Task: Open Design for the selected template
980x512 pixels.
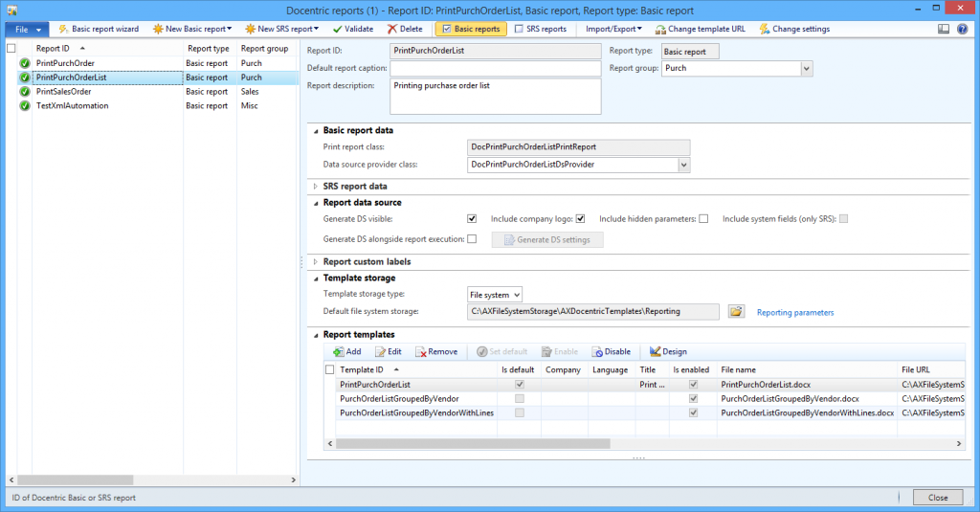Action: 668,351
